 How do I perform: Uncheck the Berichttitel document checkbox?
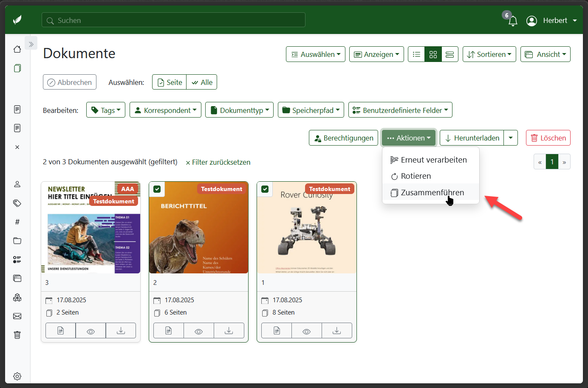coord(157,189)
